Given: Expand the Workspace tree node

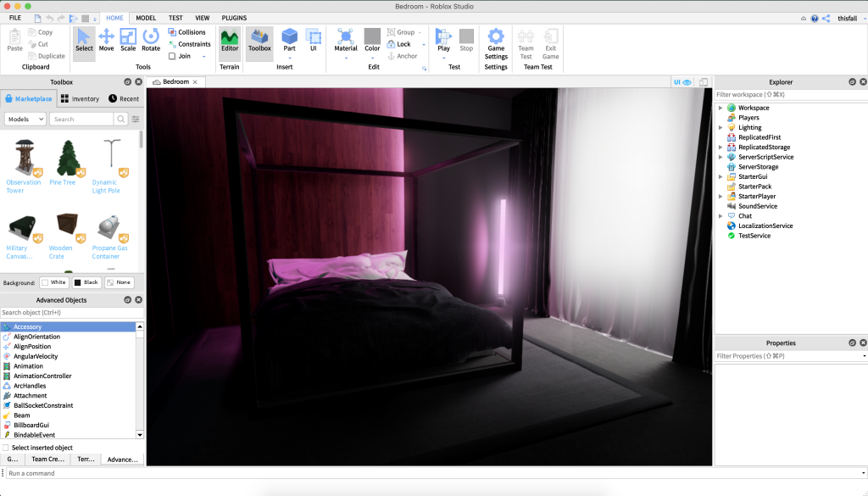Looking at the screenshot, I should [721, 108].
